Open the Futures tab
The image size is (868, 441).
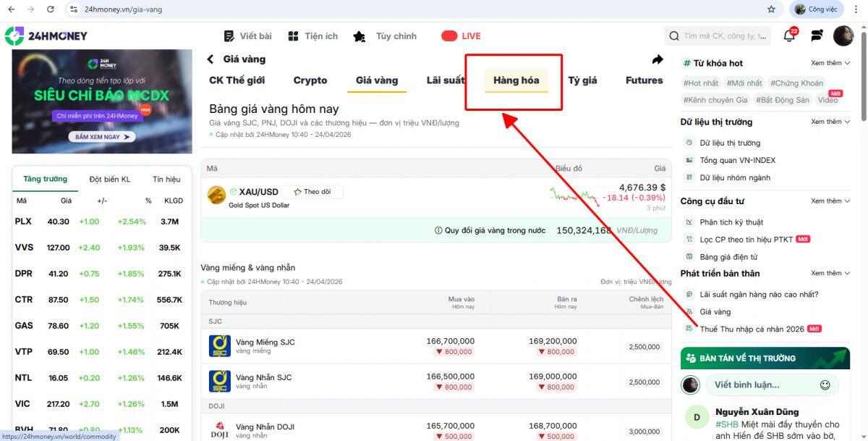[x=644, y=80]
